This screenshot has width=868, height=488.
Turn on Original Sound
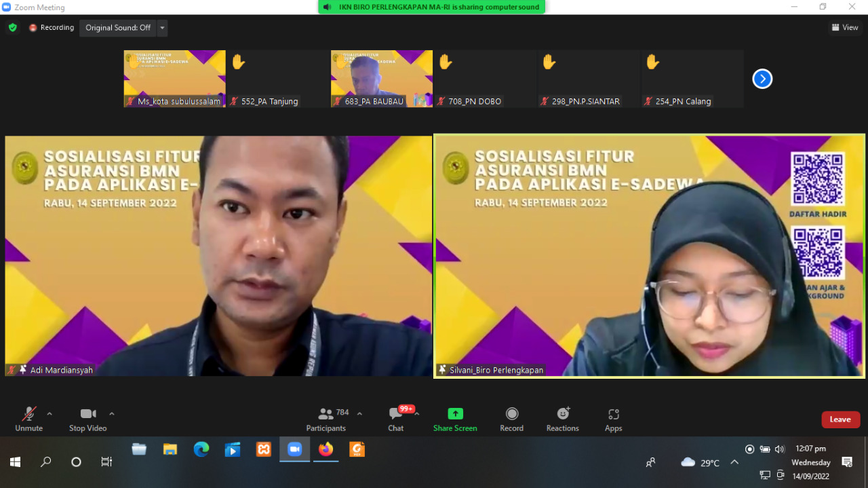coord(118,28)
